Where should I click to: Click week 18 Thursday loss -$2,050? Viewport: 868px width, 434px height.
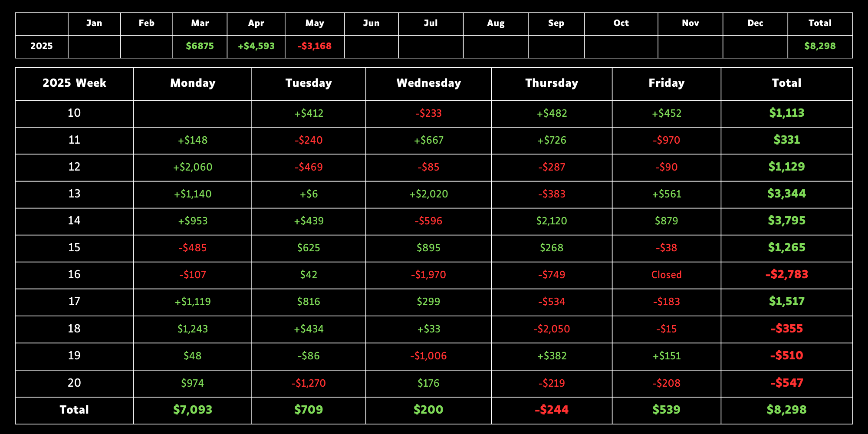point(552,329)
